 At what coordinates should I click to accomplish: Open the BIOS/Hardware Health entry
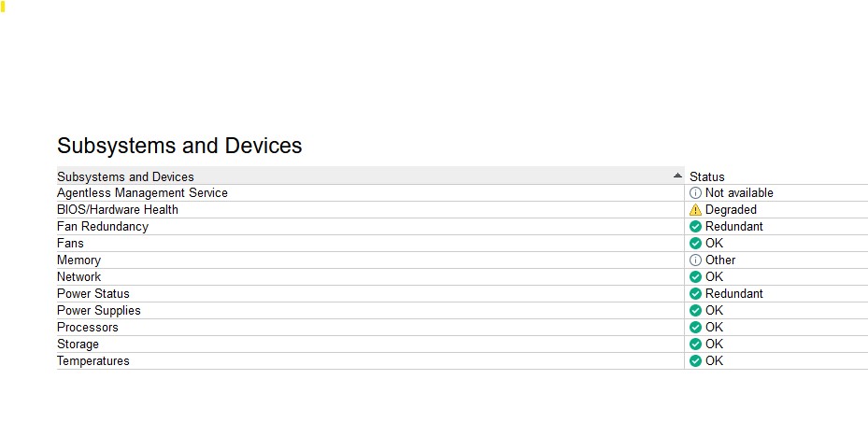118,210
